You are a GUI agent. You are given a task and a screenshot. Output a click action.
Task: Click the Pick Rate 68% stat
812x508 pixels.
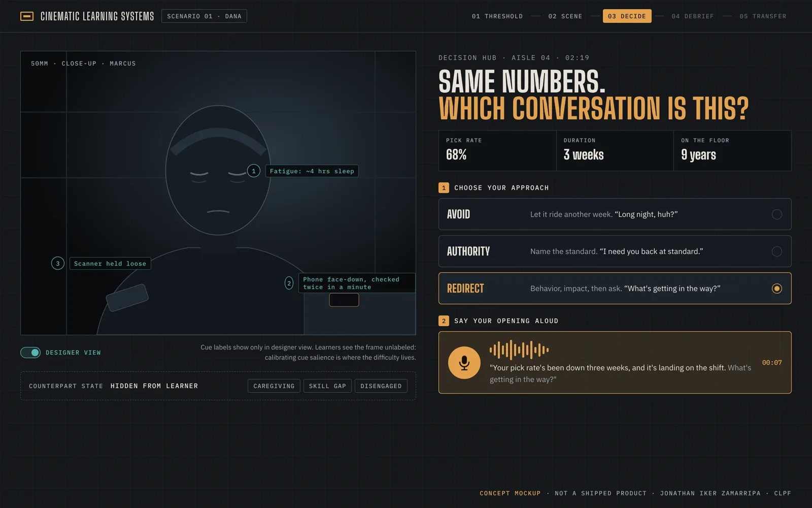click(497, 150)
